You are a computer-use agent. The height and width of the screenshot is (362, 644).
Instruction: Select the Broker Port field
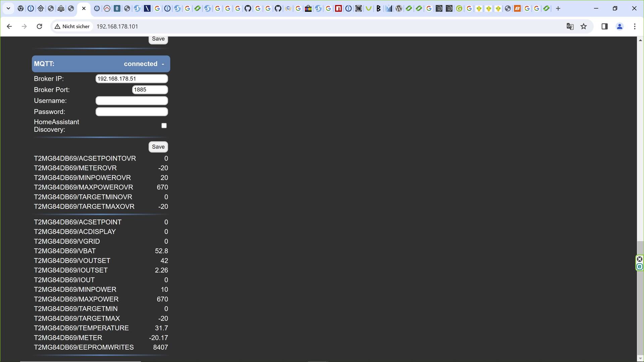tap(150, 90)
